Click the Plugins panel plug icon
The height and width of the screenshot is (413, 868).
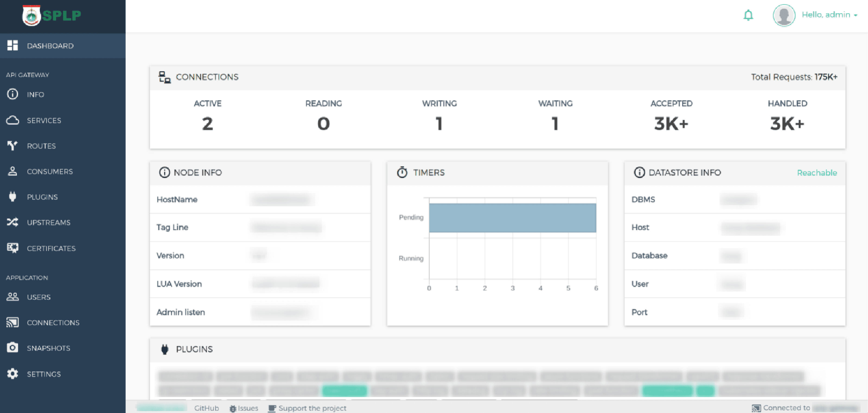[164, 349]
